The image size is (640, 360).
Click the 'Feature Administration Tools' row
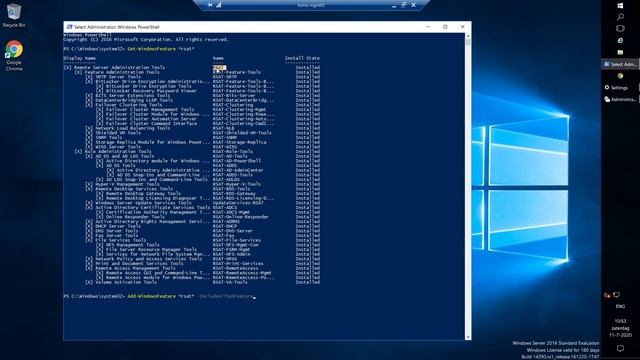pyautogui.click(x=197, y=72)
